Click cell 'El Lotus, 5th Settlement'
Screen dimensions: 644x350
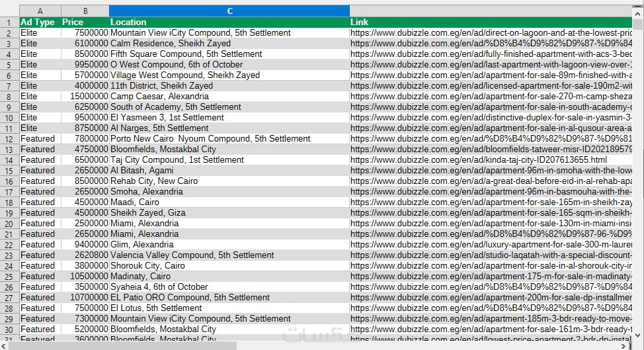point(229,308)
